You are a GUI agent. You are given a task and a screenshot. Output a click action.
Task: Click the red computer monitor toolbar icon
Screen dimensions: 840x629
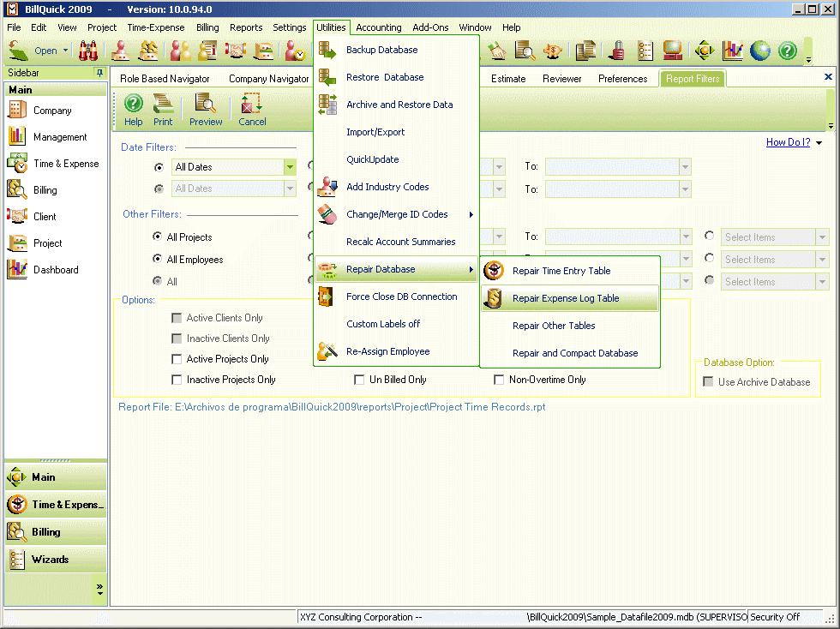[x=672, y=51]
